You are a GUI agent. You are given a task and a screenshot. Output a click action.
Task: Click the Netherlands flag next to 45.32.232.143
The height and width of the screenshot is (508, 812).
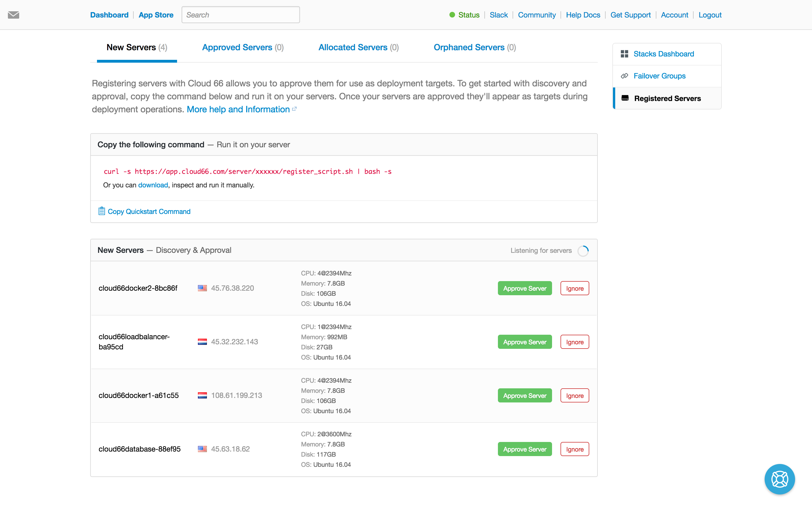tap(202, 342)
